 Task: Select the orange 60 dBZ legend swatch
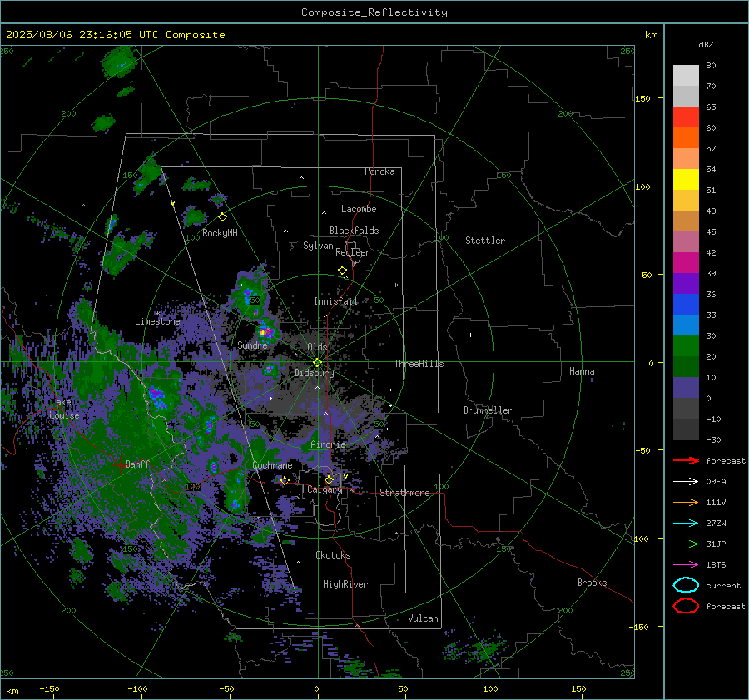click(686, 137)
